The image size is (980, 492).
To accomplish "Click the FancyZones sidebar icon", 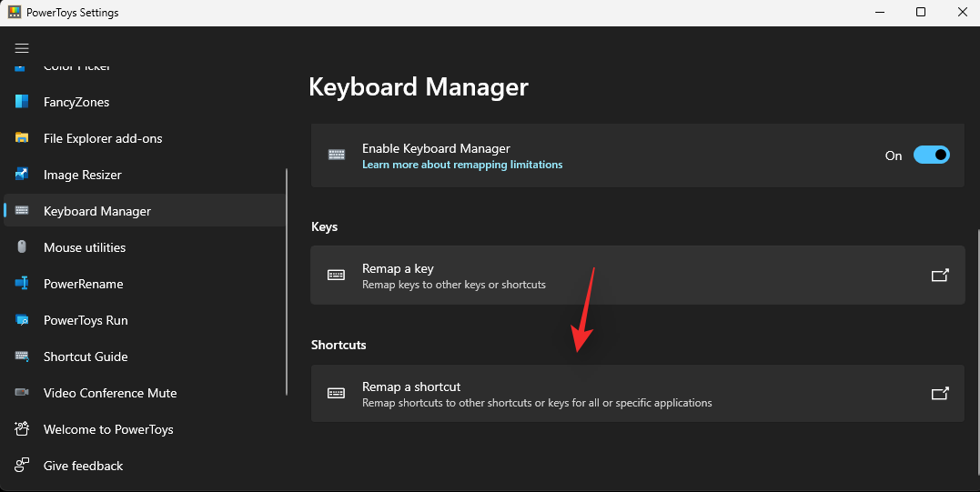I will pyautogui.click(x=22, y=102).
